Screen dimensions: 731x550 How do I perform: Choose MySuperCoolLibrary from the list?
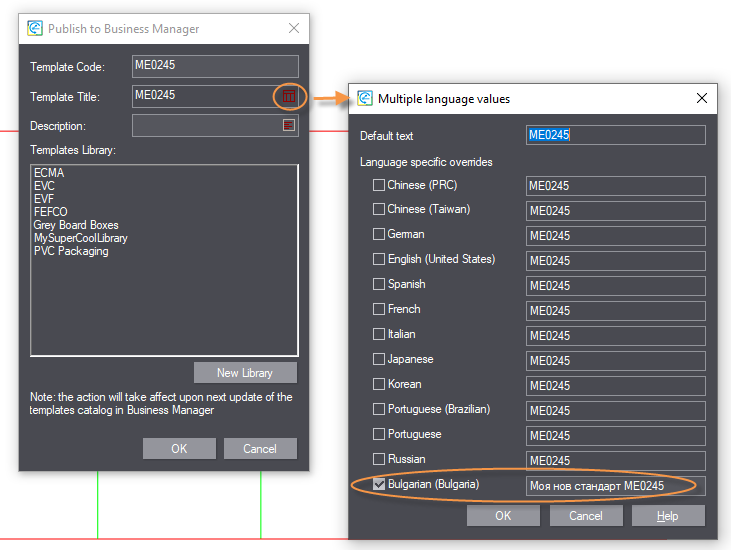tap(81, 239)
